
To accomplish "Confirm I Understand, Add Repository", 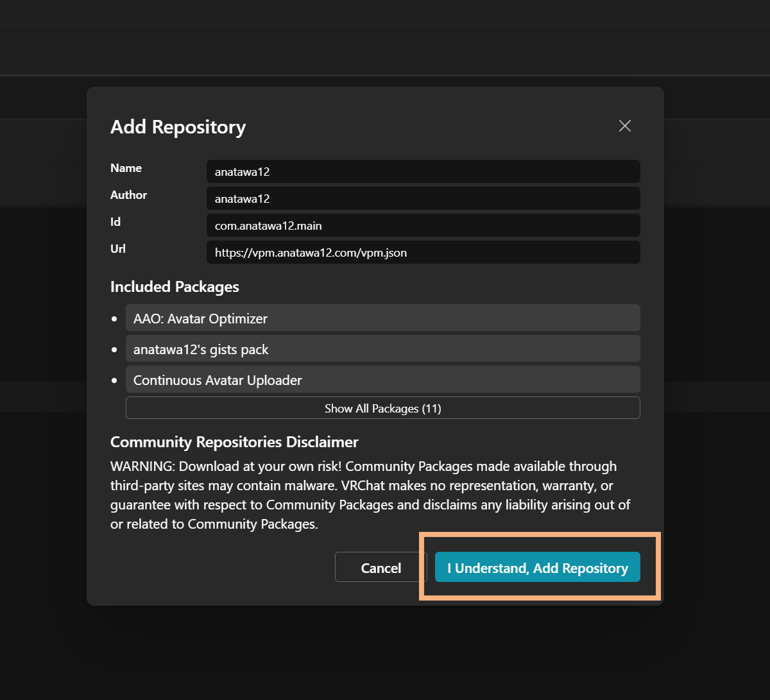I will [x=538, y=567].
